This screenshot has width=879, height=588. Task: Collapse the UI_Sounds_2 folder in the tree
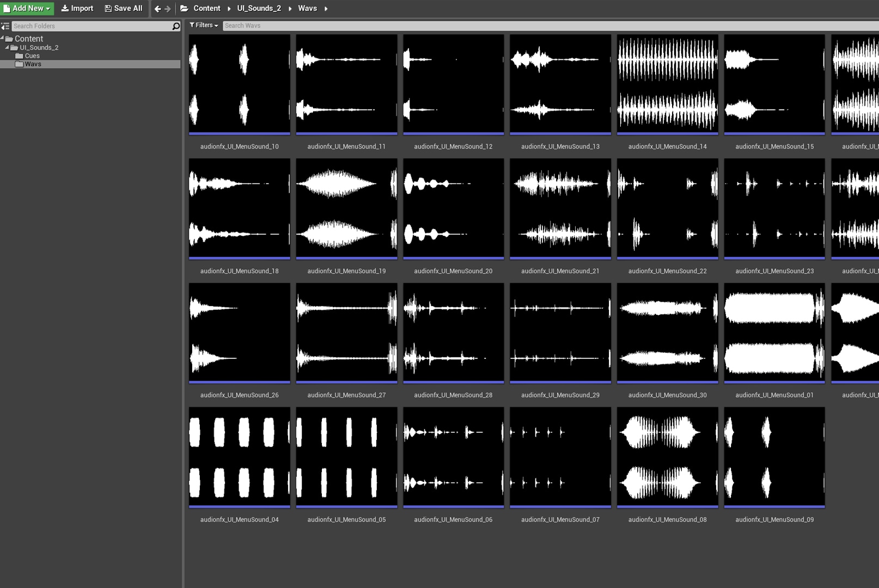7,47
